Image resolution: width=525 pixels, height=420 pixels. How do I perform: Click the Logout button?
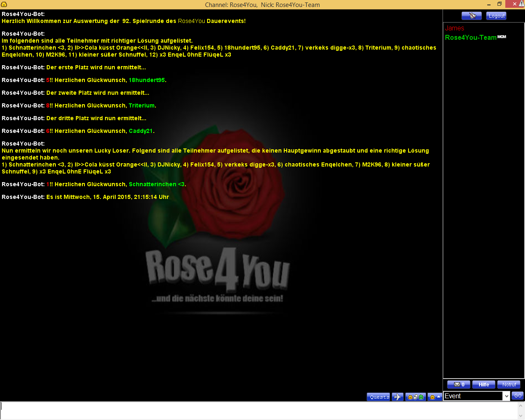click(x=496, y=16)
